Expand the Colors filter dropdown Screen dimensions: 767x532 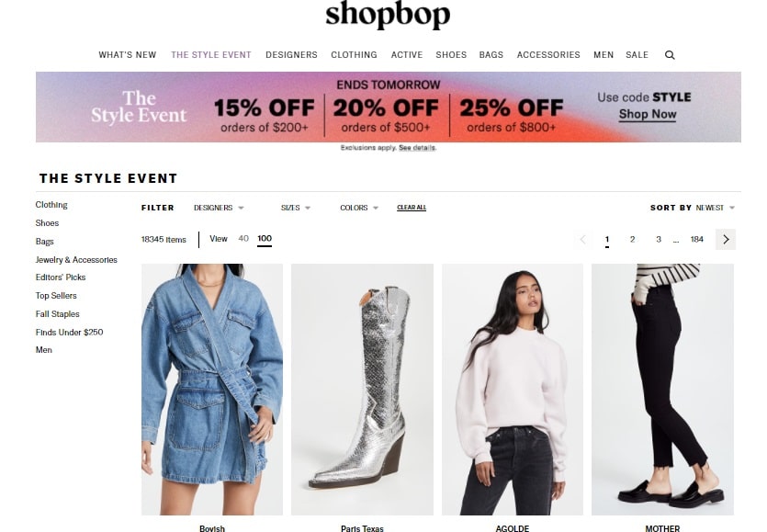(359, 208)
